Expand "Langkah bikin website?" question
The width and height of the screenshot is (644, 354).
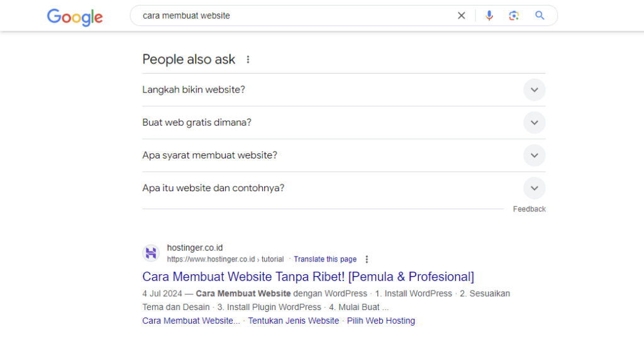coord(534,90)
